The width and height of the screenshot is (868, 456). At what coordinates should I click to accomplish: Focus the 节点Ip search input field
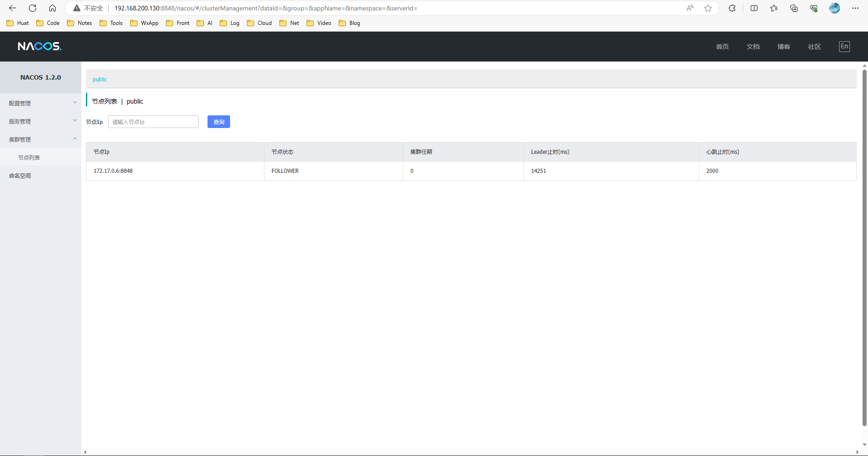[153, 122]
